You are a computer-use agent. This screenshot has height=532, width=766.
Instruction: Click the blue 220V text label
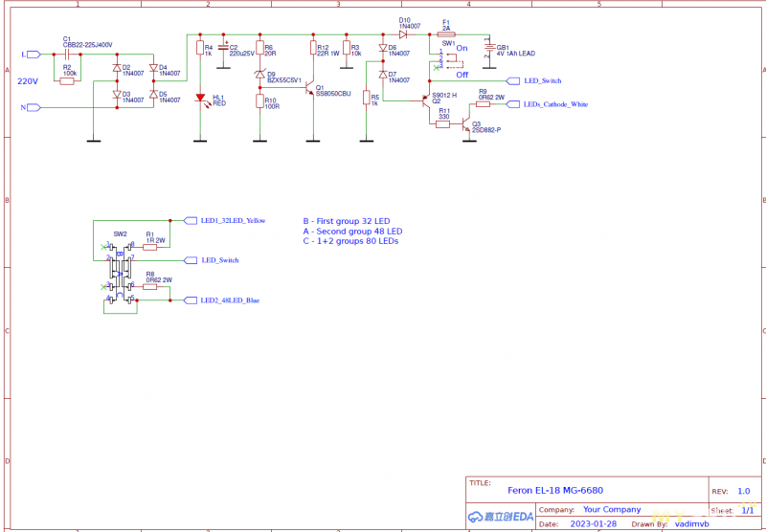(x=28, y=81)
